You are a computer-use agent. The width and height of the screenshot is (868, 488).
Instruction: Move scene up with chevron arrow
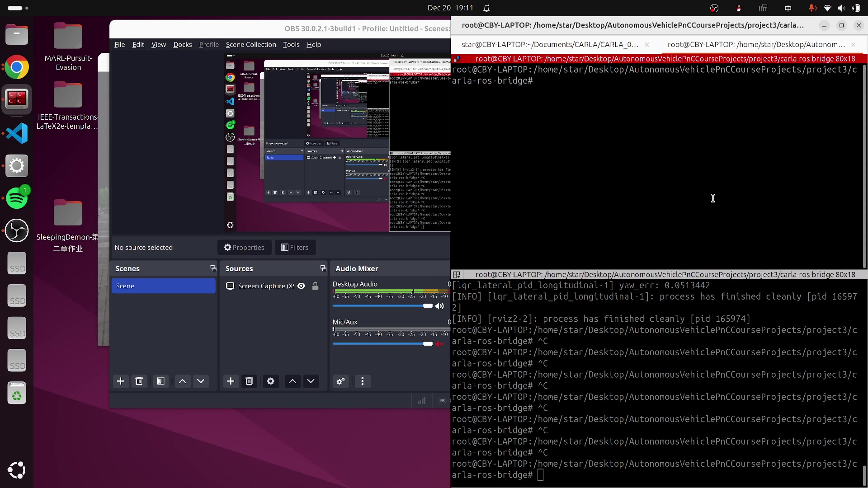pos(183,381)
